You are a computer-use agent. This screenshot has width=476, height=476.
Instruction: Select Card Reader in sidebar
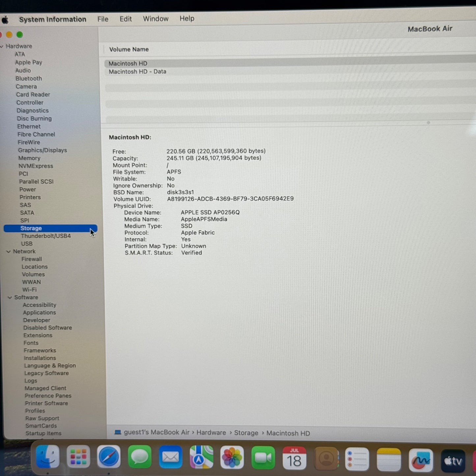[x=33, y=95]
